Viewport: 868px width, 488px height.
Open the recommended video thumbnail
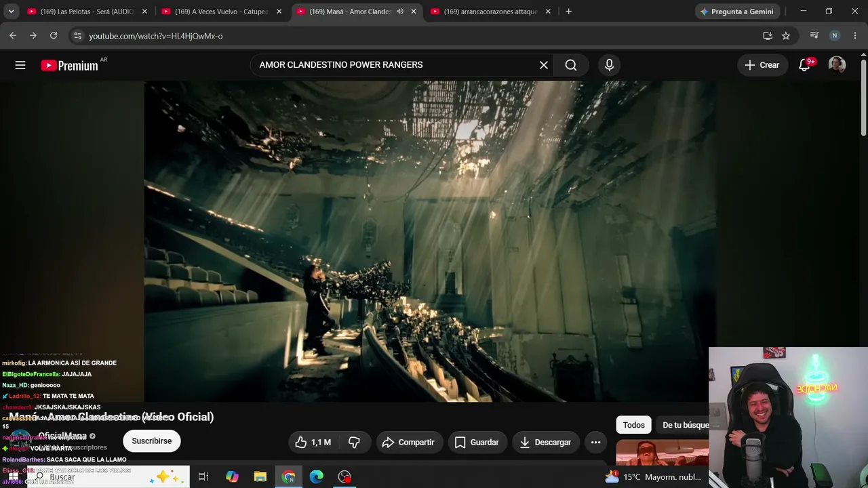tap(662, 453)
